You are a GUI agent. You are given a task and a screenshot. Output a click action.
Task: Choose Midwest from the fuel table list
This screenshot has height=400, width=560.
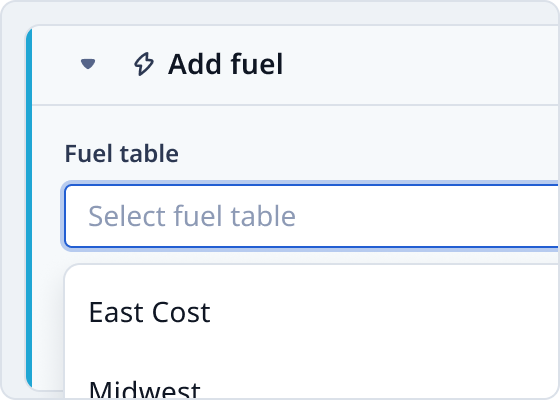(144, 389)
